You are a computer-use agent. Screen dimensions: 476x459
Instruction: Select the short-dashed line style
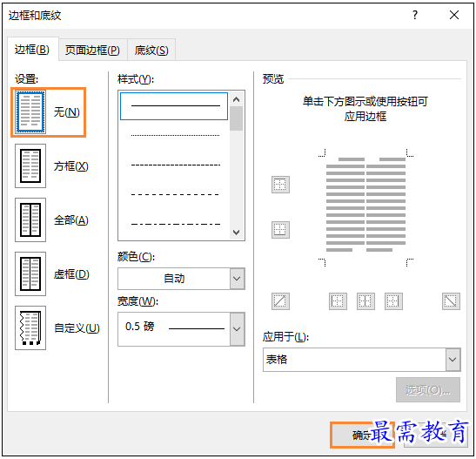click(x=175, y=165)
